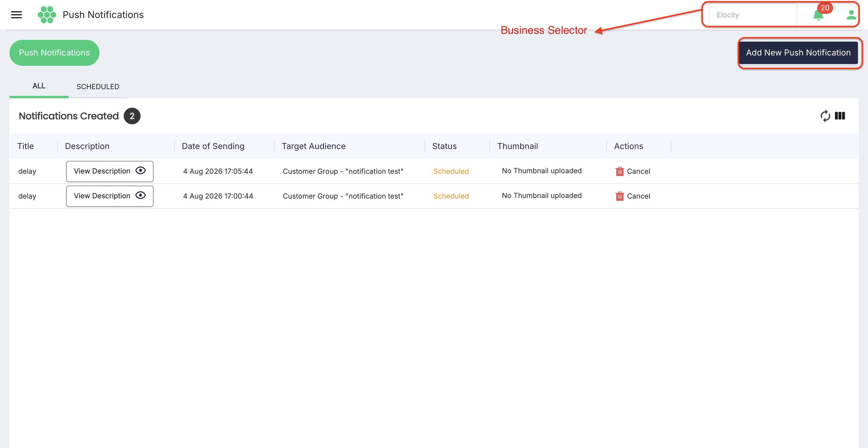Screen dimensions: 868x448
Task: Toggle eye icon in first View Description
Action: (141, 171)
